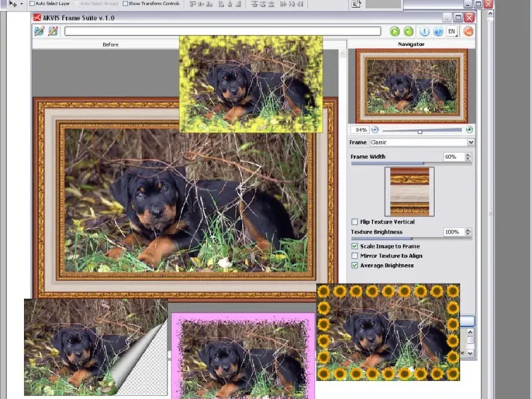Click the minus zoom-out icon in Navigator

pos(375,130)
